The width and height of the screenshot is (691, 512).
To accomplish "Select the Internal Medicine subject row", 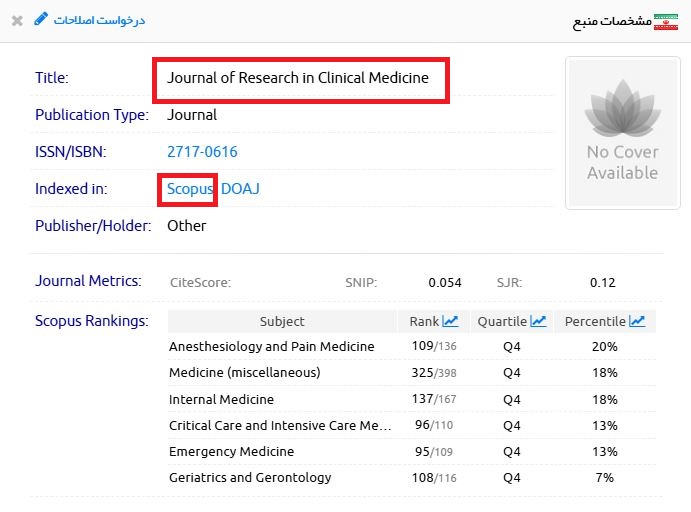I will (x=221, y=399).
